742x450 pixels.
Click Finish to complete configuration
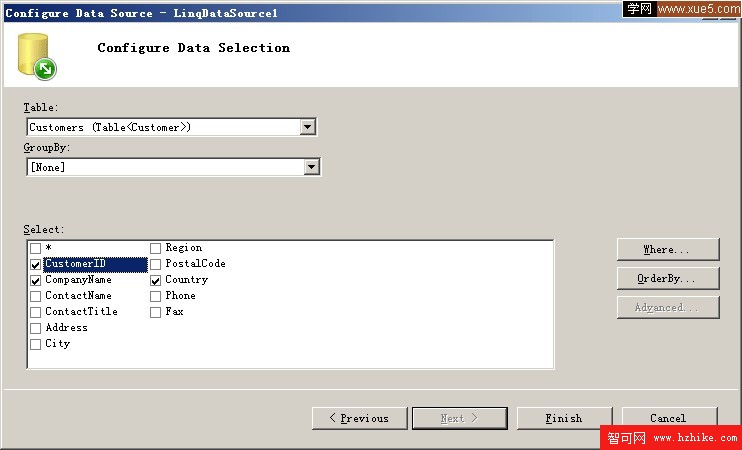(565, 418)
